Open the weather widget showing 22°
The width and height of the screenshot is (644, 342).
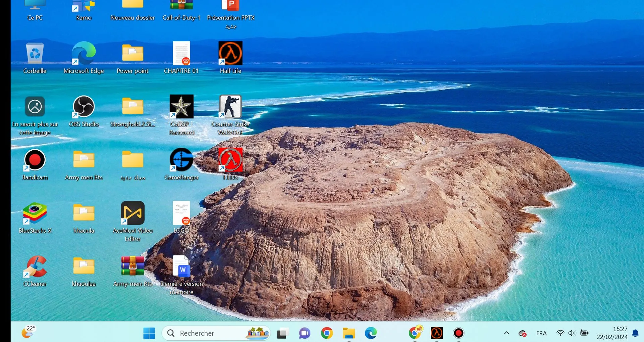coord(29,332)
